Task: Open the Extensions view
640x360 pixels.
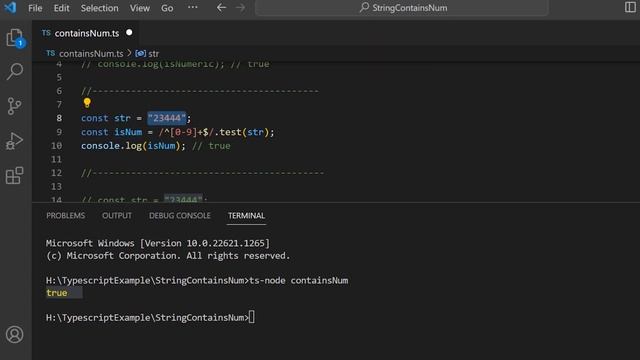Action: pyautogui.click(x=15, y=176)
